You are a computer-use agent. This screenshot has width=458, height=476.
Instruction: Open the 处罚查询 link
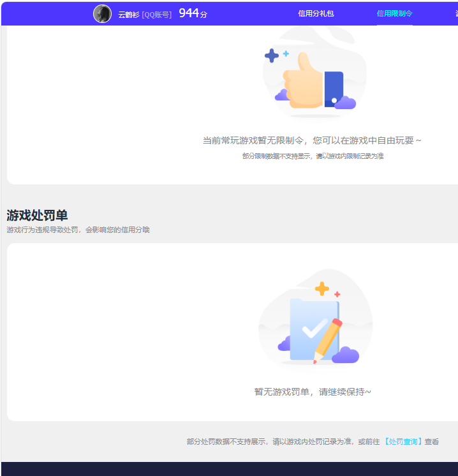(x=403, y=442)
